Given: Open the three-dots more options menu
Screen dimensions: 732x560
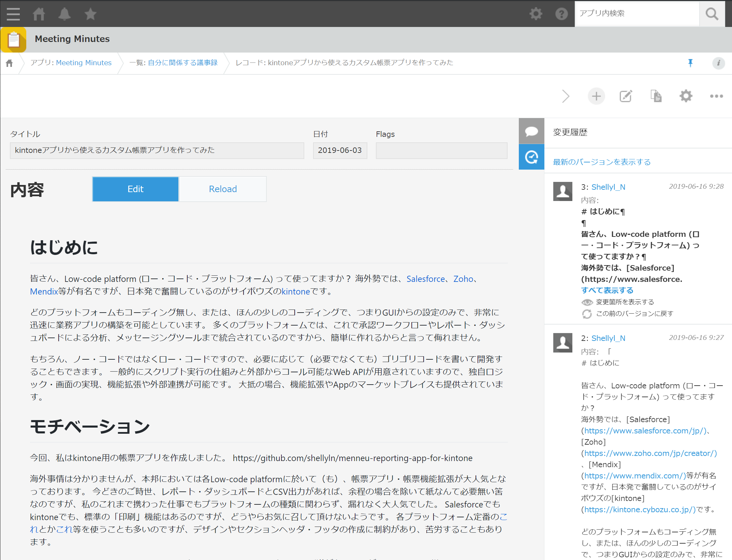Looking at the screenshot, I should tap(716, 96).
